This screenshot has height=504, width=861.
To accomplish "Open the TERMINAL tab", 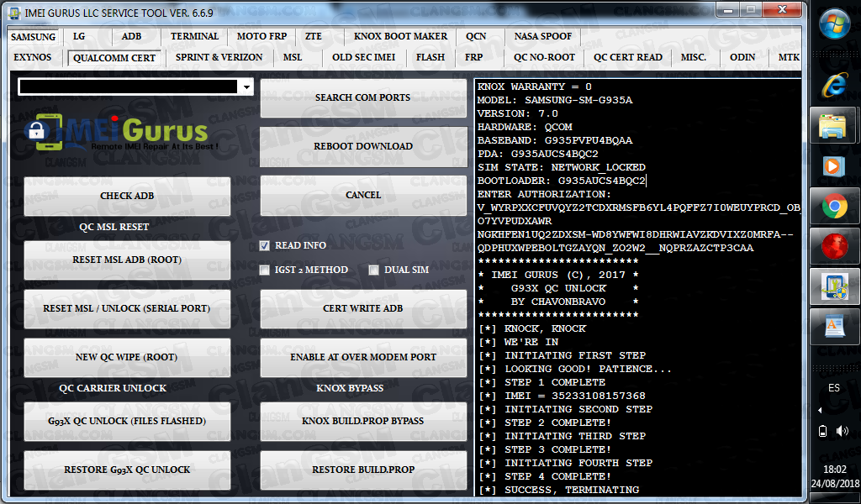I will 194,36.
